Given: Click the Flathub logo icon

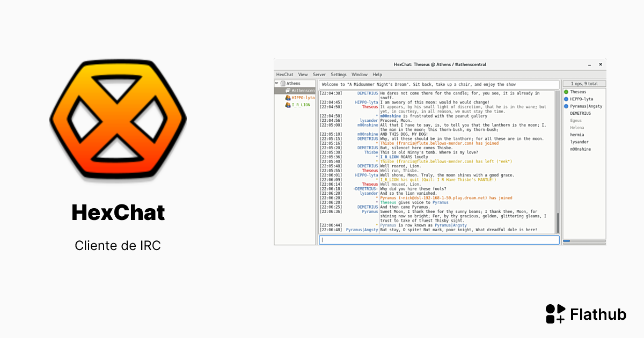Looking at the screenshot, I should (554, 314).
